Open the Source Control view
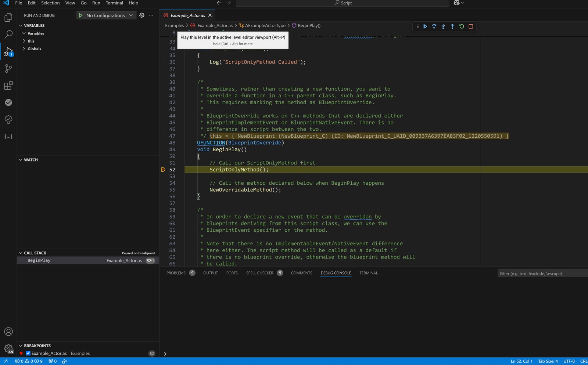This screenshot has width=588, height=365. [x=8, y=69]
